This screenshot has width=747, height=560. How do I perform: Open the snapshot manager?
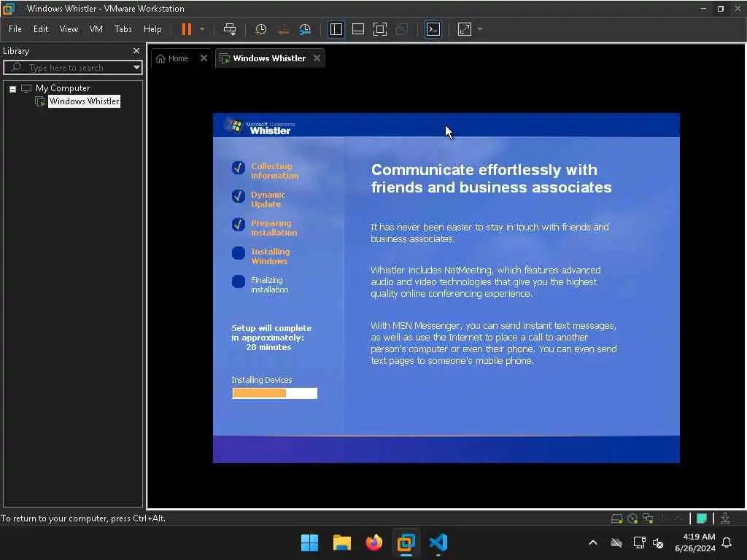tap(305, 29)
